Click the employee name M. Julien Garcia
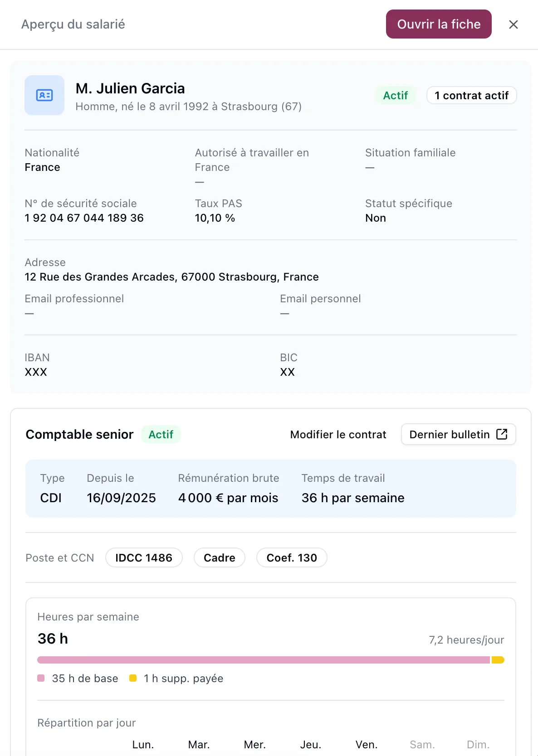The width and height of the screenshot is (538, 756). pos(130,88)
